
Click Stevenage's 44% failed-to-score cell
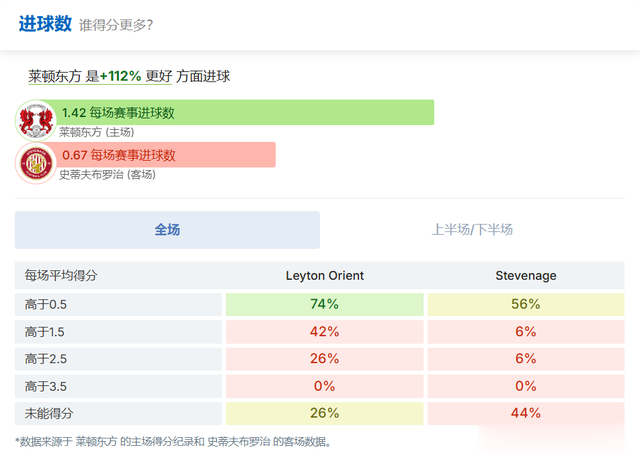(x=525, y=413)
